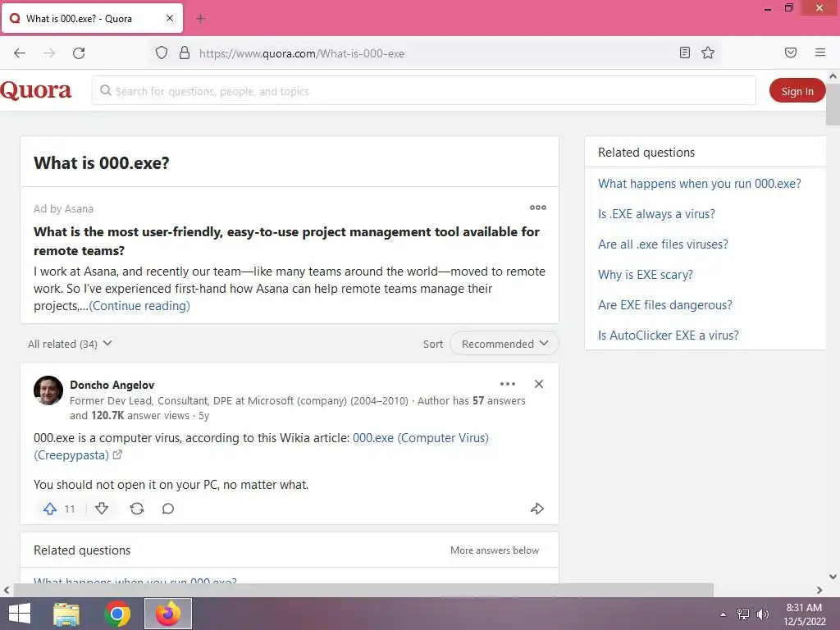The height and width of the screenshot is (630, 840).
Task: Select the 'What is 000.exe? - Quora' tab
Action: click(92, 18)
